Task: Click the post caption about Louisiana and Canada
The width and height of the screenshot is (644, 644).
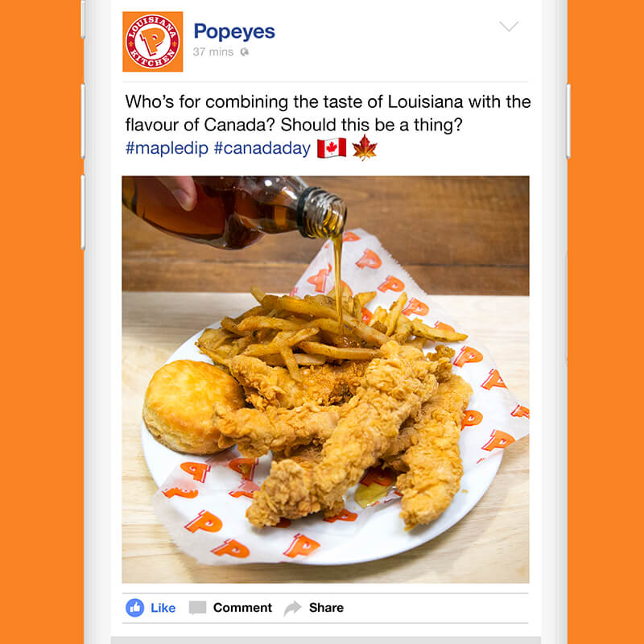Action: (x=328, y=114)
